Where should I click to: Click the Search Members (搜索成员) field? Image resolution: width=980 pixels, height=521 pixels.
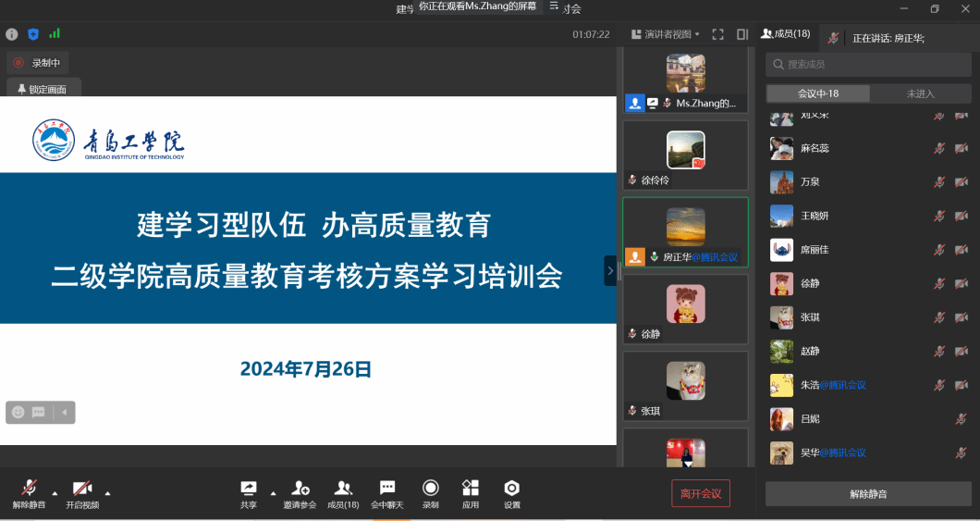[869, 64]
